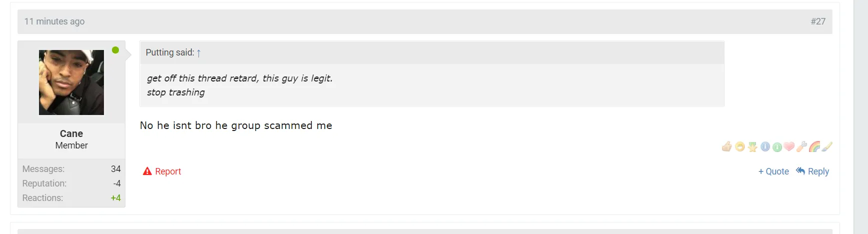
Task: React with the pink heart icon
Action: point(789,146)
